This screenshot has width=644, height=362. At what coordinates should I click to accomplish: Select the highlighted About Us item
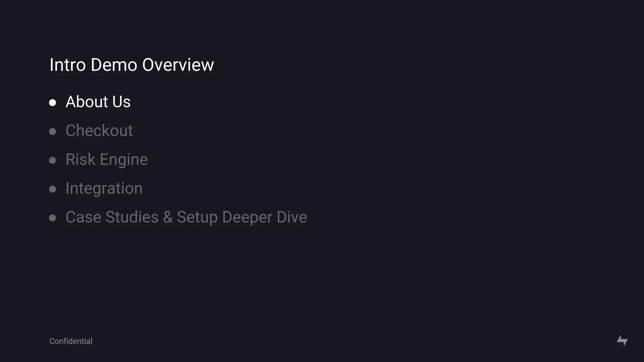click(98, 102)
